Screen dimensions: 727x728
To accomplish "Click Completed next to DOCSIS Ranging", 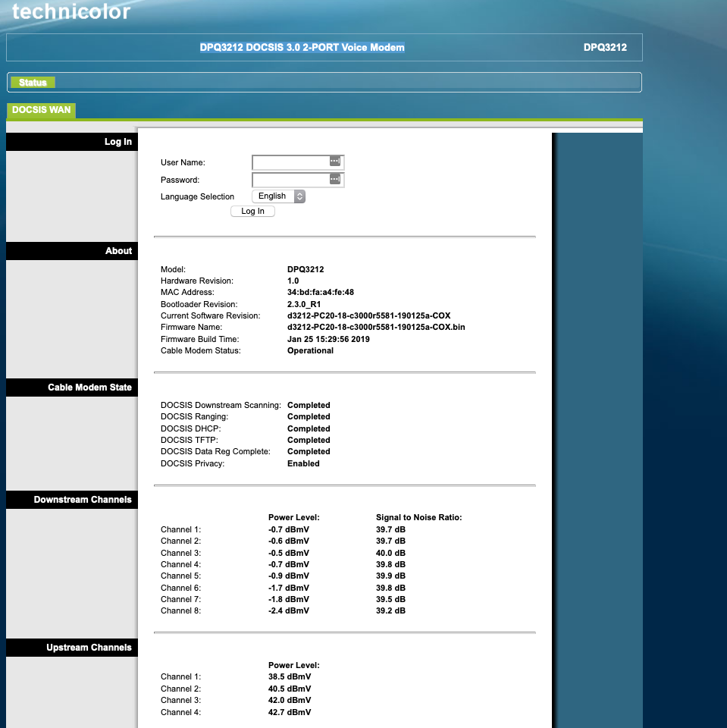I will pyautogui.click(x=309, y=416).
